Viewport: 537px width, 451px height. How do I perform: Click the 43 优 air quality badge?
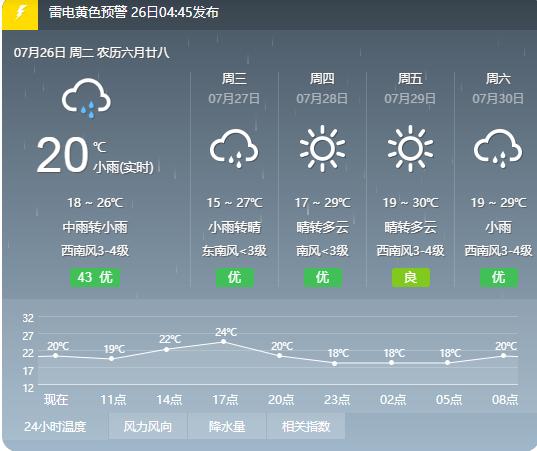pos(95,277)
